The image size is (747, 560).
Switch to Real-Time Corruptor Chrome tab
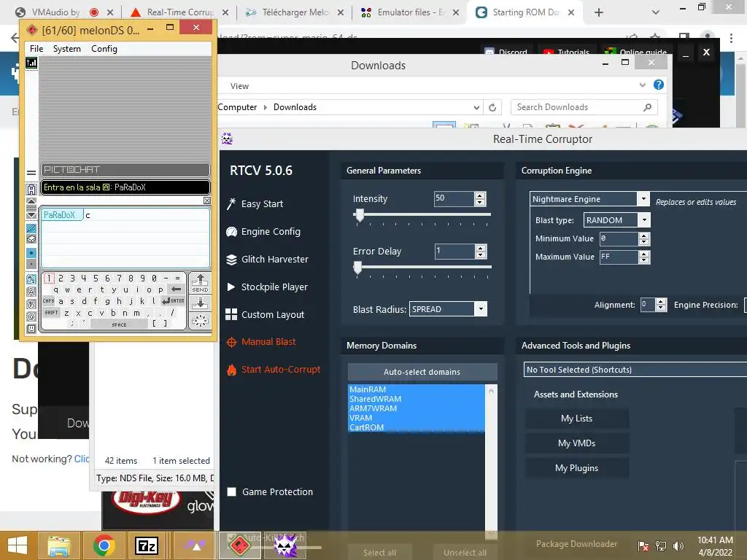click(x=180, y=12)
